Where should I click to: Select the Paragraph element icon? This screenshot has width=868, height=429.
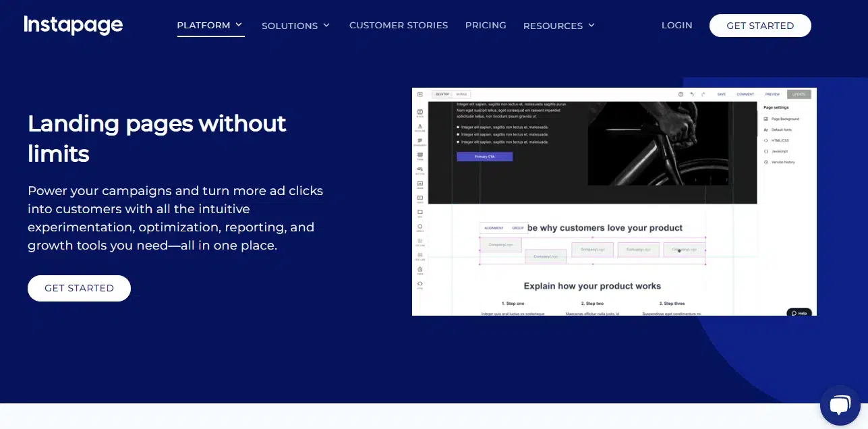pyautogui.click(x=419, y=142)
